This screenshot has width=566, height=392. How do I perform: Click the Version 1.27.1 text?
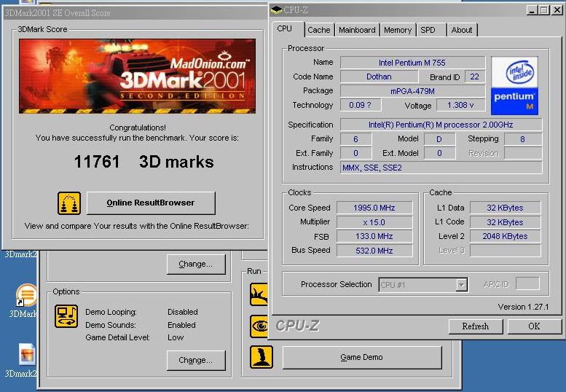tap(523, 307)
